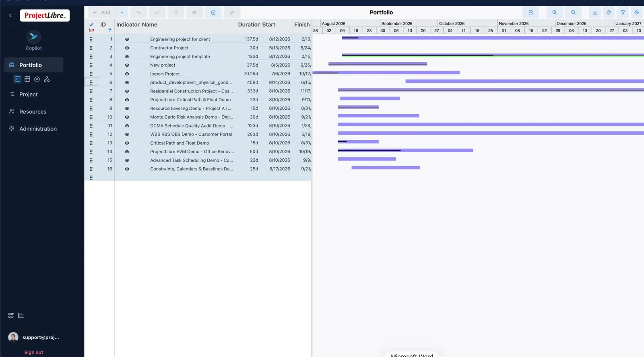Select 'Engineering project template' row name

(x=180, y=57)
